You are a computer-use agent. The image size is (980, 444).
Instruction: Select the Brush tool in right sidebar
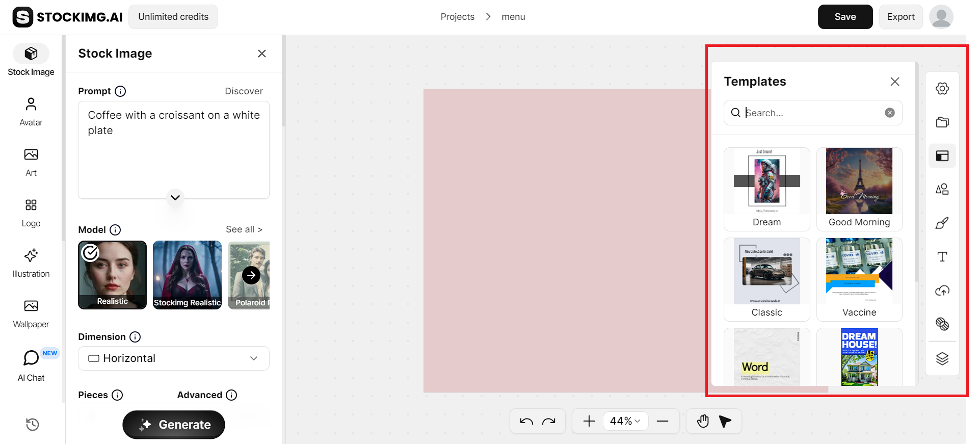point(942,223)
